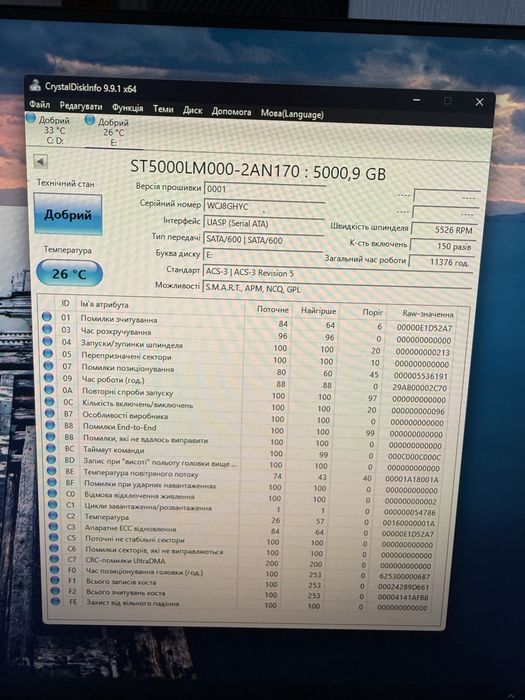The height and width of the screenshot is (700, 525).
Task: Click the total hours value 11376 год.
Action: coord(442,262)
